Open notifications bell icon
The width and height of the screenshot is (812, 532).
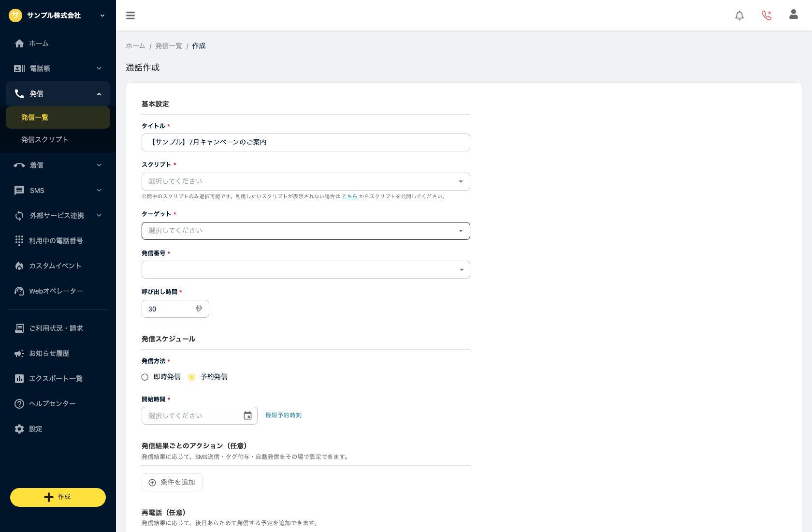click(x=739, y=15)
